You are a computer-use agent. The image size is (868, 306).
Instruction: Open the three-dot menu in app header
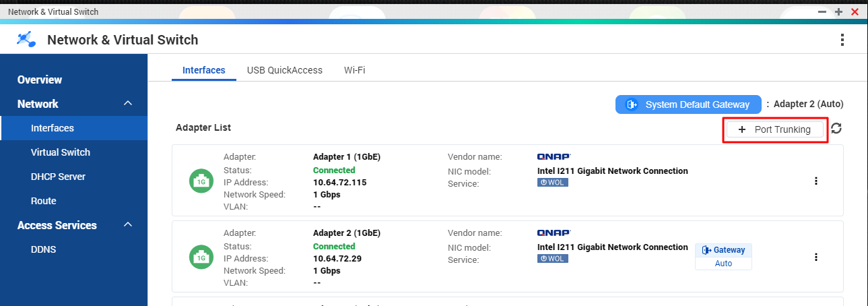(x=842, y=40)
